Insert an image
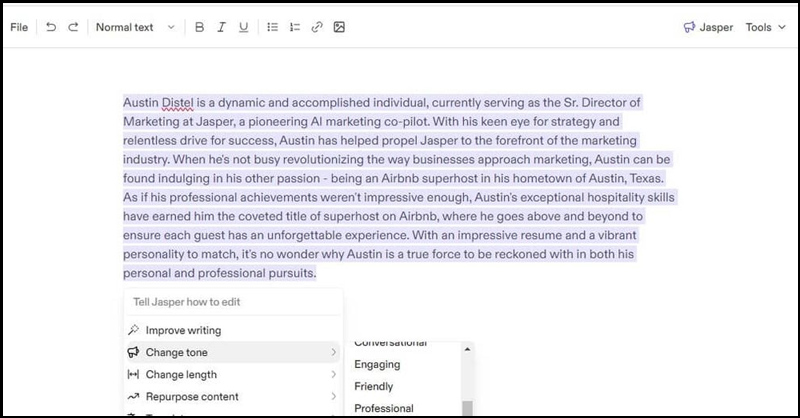 pos(339,27)
